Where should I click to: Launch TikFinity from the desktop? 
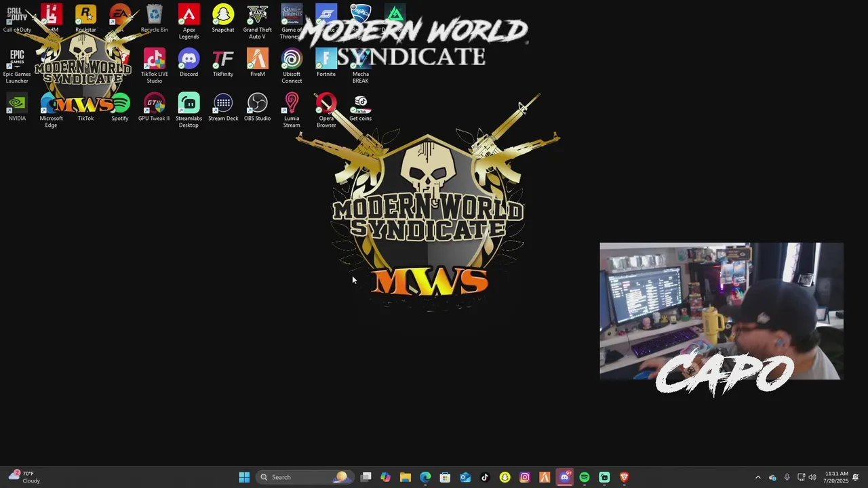(223, 63)
